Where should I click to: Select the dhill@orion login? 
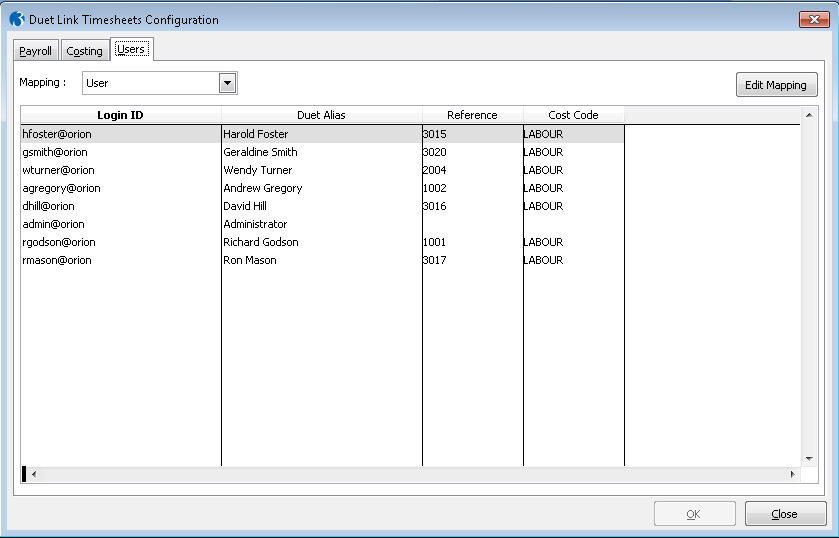tap(49, 206)
